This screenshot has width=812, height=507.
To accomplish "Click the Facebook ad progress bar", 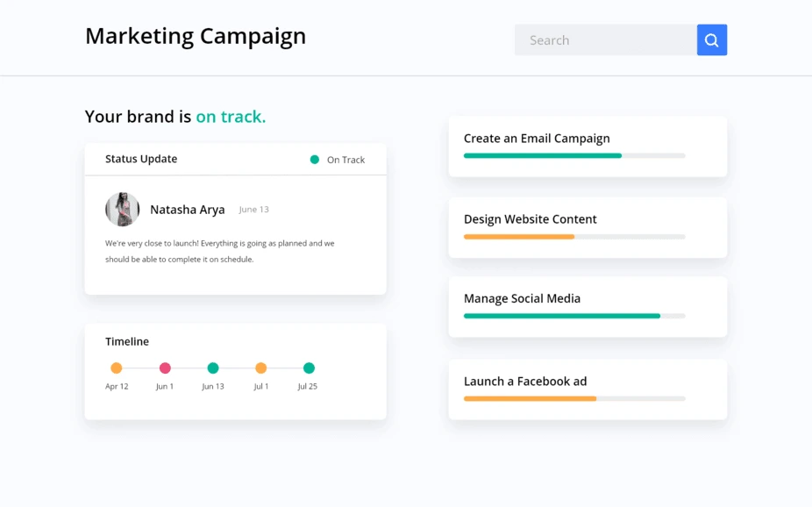I will (x=573, y=399).
